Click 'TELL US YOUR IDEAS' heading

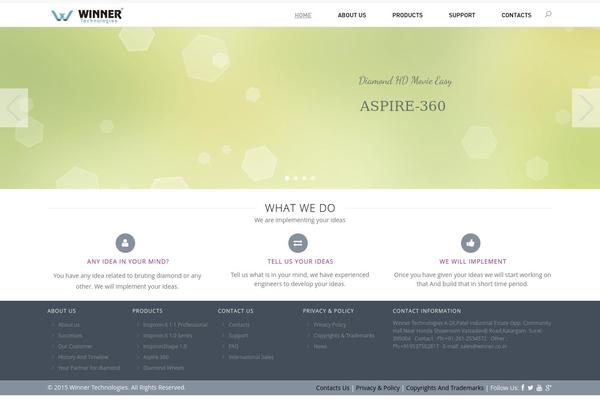[x=300, y=261]
